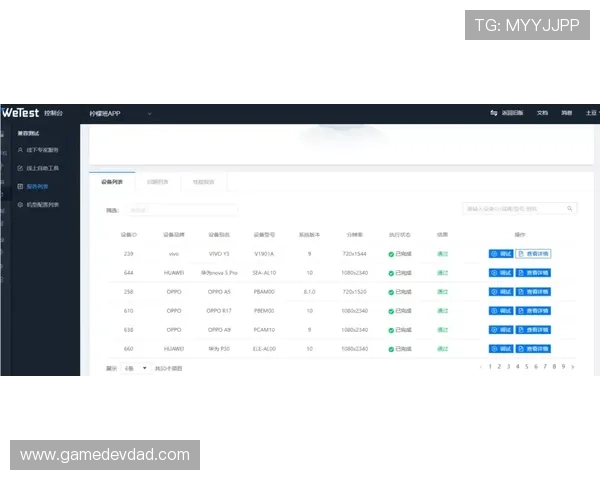The width and height of the screenshot is (600, 480).
Task: View details for ELE-AL00 device
Action: pos(533,349)
